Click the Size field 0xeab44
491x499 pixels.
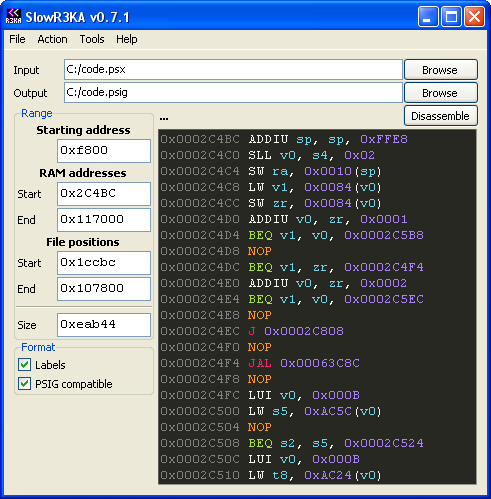tap(104, 325)
